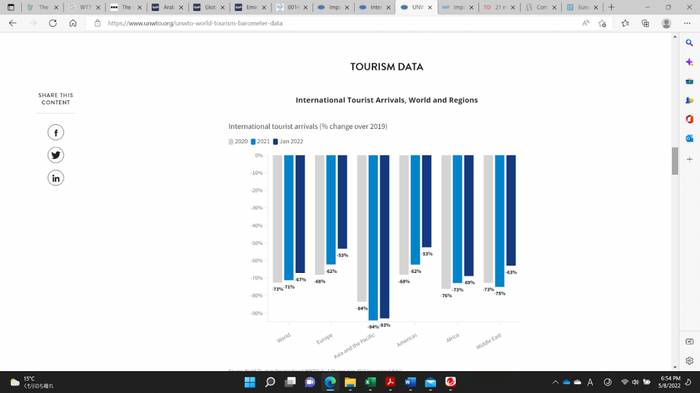Expand hidden system tray icons chevron
Screen dimensions: 700x393
[x=555, y=382]
